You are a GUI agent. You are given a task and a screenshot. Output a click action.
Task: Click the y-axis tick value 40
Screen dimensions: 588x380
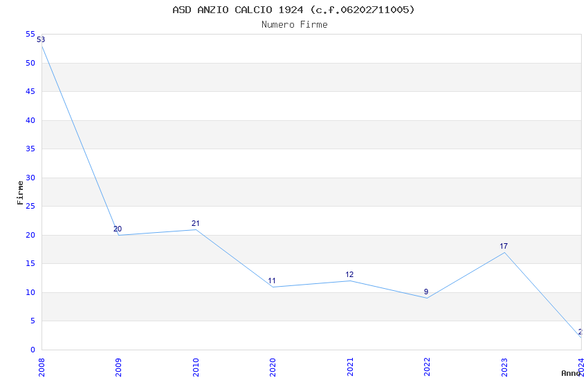[30, 120]
